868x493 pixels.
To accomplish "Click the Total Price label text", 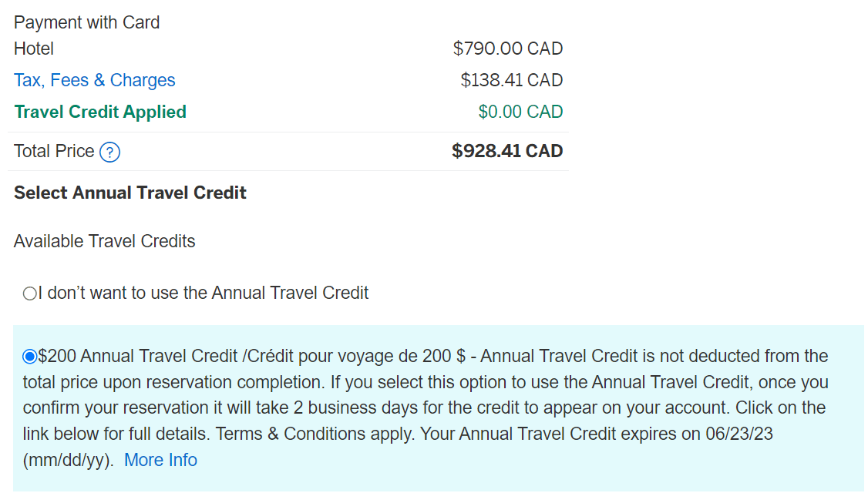I will 54,151.
